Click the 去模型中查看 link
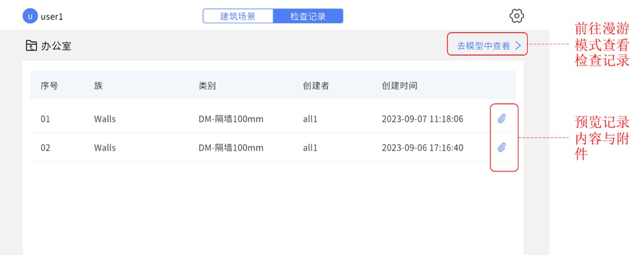 483,45
